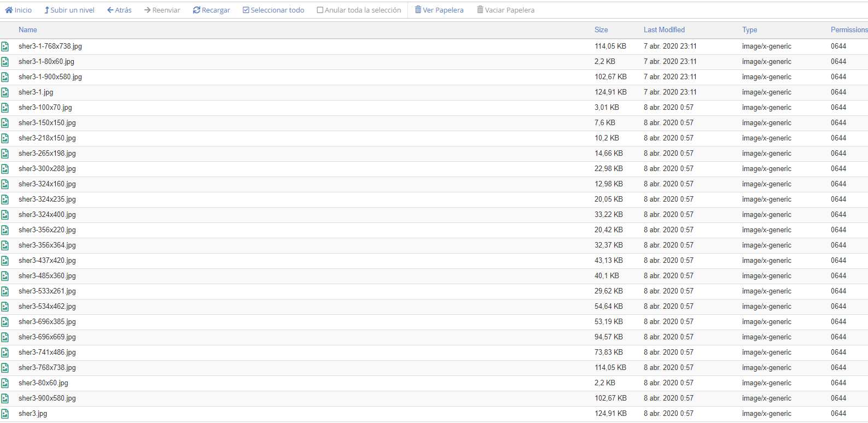Click size value 94,57 KB
The height and width of the screenshot is (423, 868).
[x=609, y=337]
